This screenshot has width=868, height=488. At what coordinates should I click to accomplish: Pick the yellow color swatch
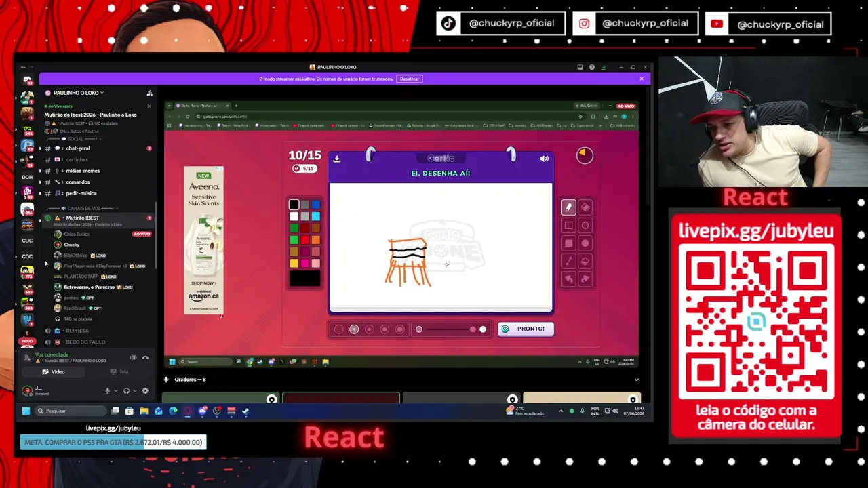(x=294, y=263)
